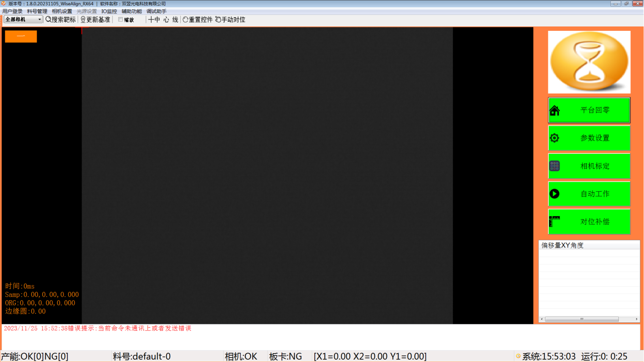The width and height of the screenshot is (644, 362).
Task: Click the offset list horizontal scrollbar right arrow
Action: pos(637,319)
